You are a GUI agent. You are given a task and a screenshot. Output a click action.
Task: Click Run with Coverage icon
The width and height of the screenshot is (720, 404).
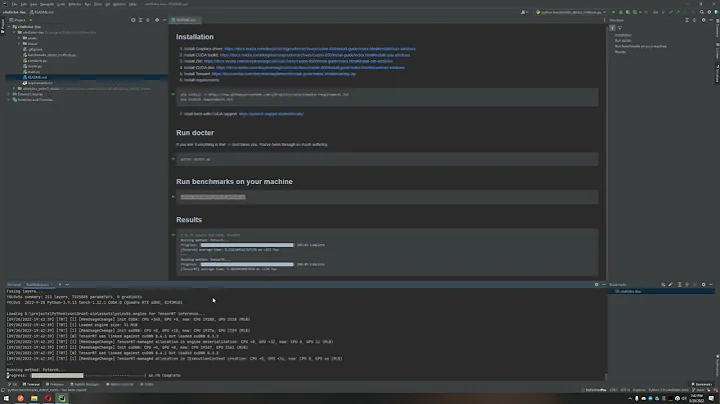628,12
